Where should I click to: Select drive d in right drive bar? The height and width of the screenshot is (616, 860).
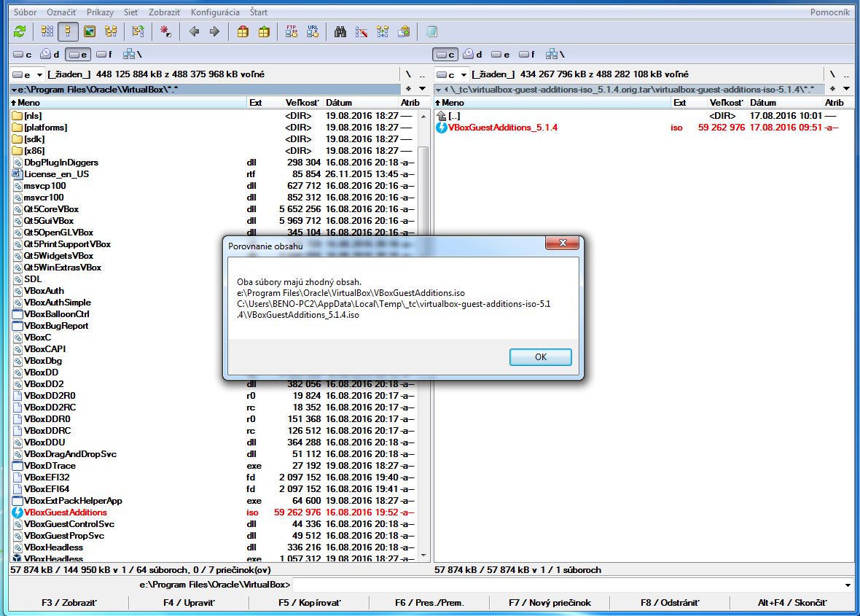[473, 54]
